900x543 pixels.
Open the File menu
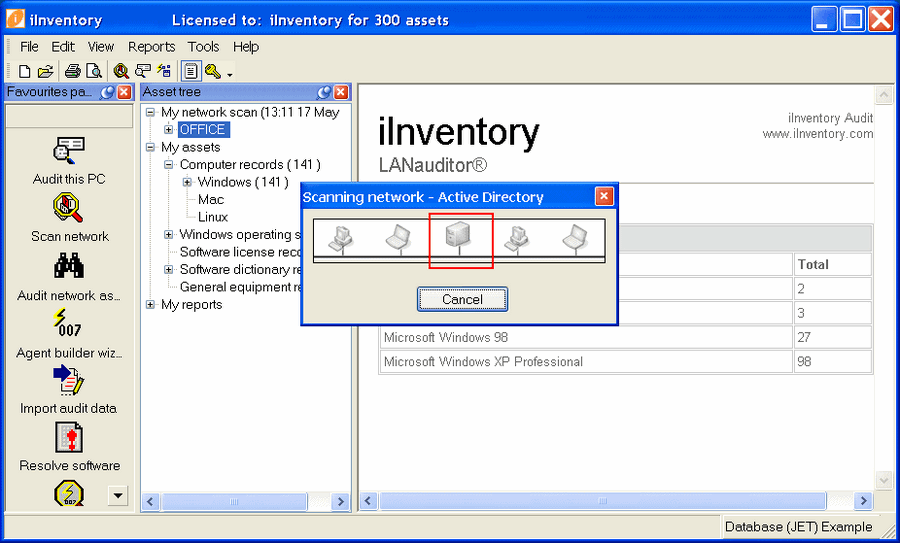pos(29,46)
